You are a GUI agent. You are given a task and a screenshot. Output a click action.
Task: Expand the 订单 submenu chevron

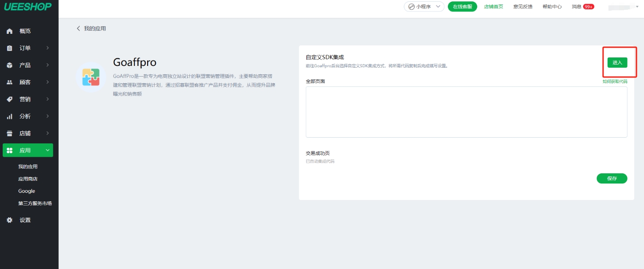click(x=48, y=48)
